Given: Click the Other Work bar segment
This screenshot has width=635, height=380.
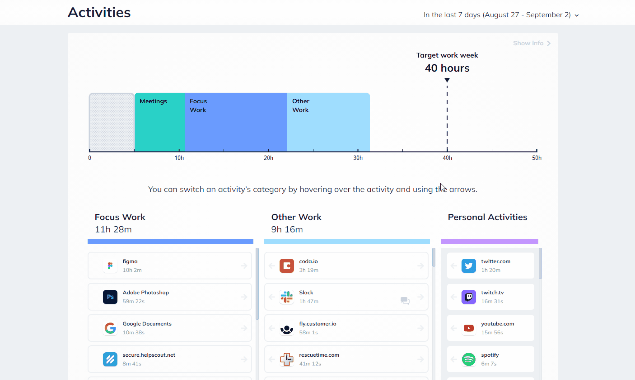Looking at the screenshot, I should pos(328,122).
